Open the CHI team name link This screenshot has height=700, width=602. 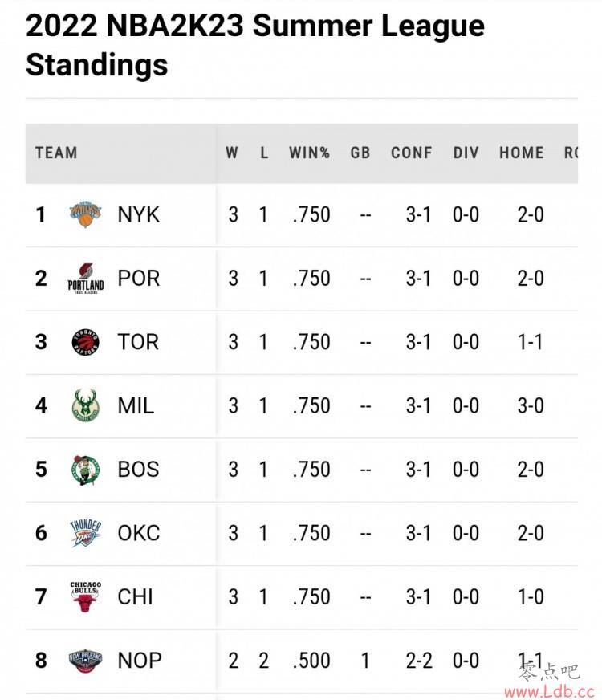click(135, 597)
